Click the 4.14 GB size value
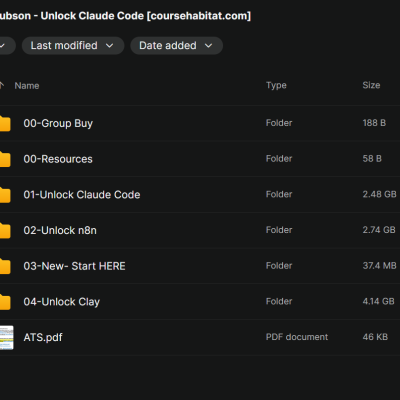The width and height of the screenshot is (400, 400). tap(379, 301)
